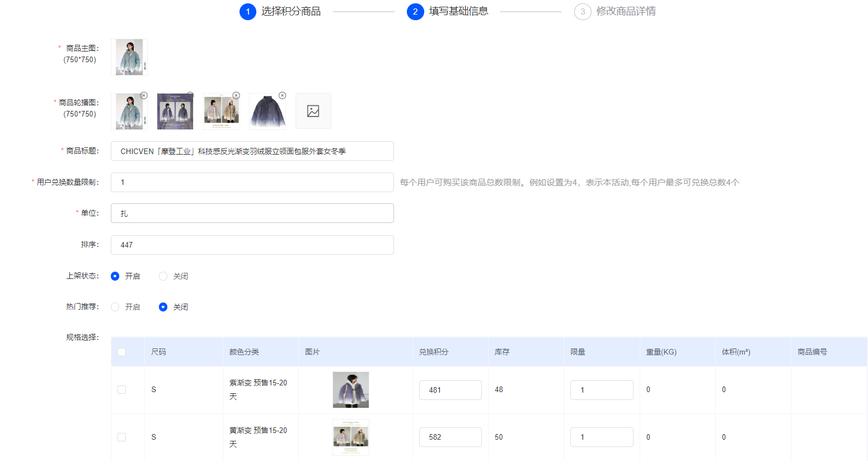The width and height of the screenshot is (868, 461).
Task: Check the 紫渐变 S row checkbox
Action: [122, 389]
